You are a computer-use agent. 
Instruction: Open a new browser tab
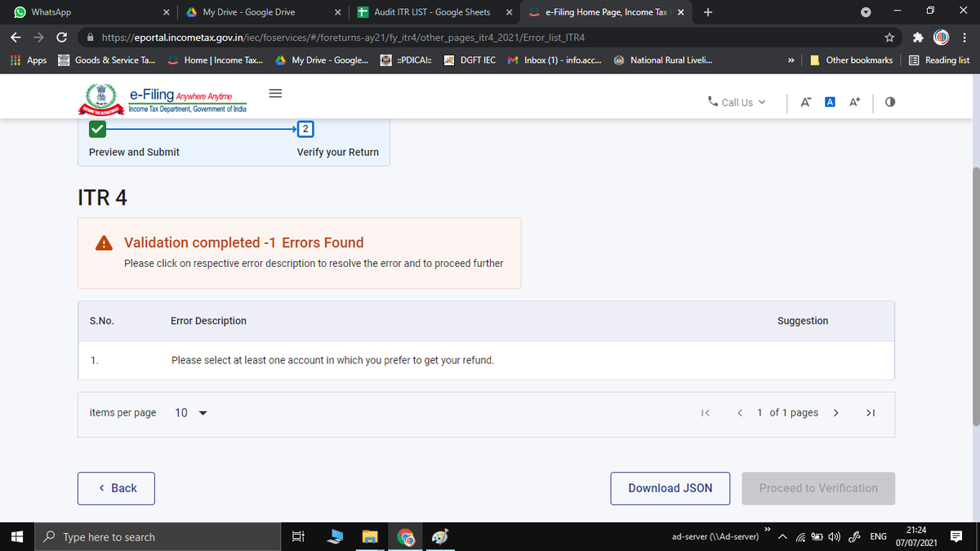pos(707,12)
